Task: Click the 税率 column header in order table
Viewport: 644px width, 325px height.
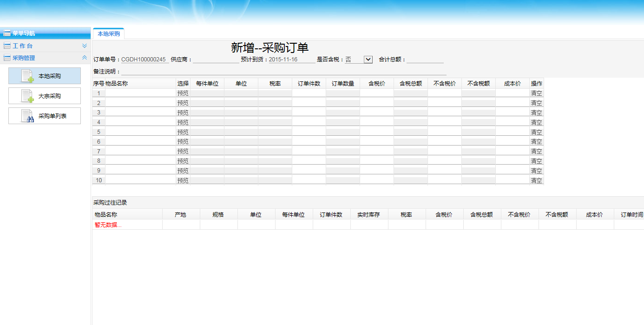Action: click(x=275, y=84)
